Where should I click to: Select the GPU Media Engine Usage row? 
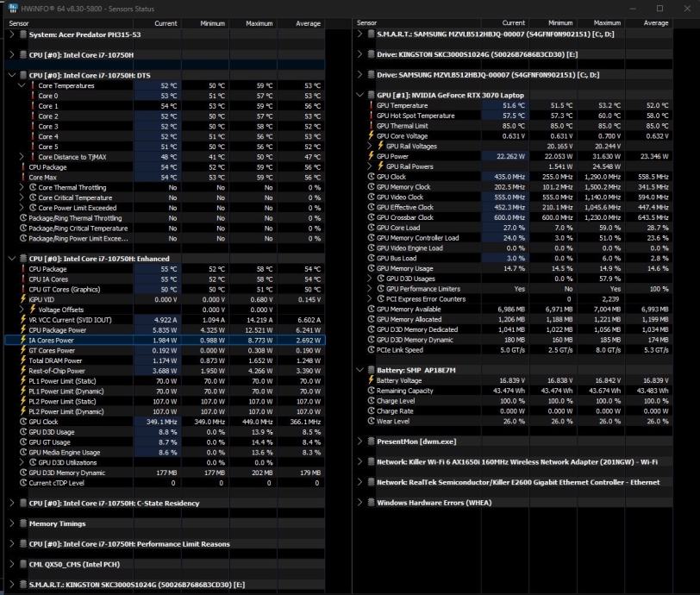coord(165,453)
